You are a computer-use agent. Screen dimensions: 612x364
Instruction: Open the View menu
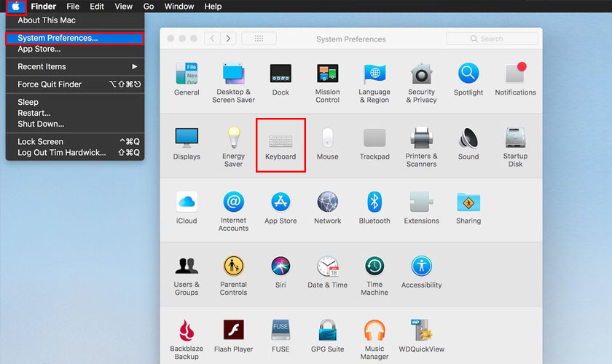[x=123, y=7]
